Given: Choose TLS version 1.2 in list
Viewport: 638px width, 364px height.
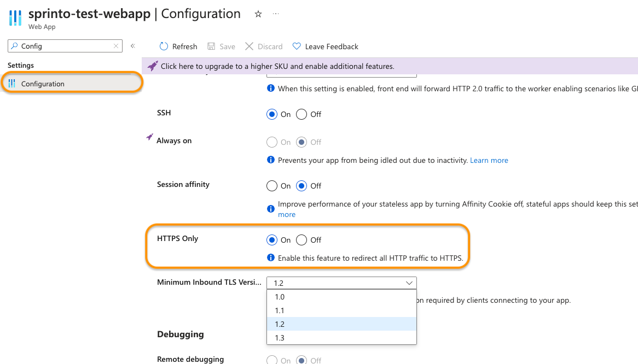Looking at the screenshot, I should click(x=342, y=324).
